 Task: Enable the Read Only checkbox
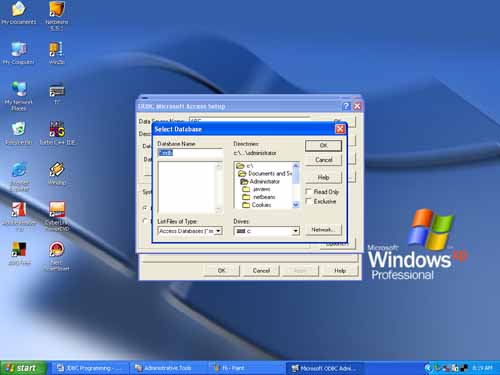[309, 192]
